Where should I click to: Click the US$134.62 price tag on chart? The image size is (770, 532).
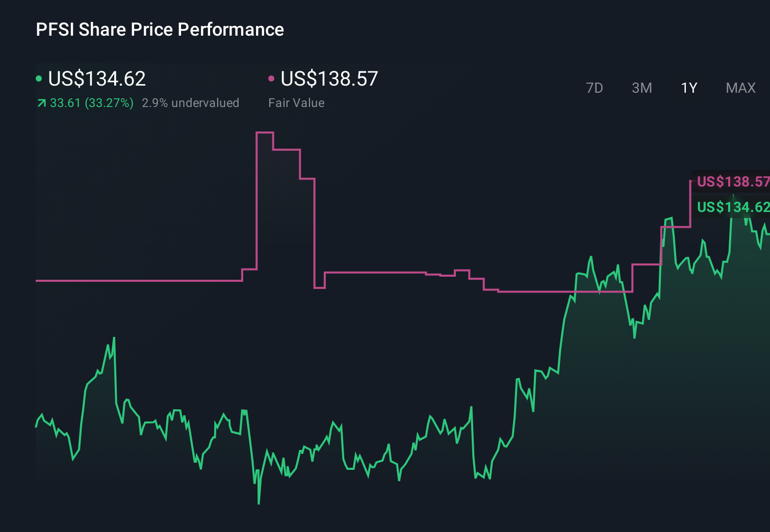point(732,207)
